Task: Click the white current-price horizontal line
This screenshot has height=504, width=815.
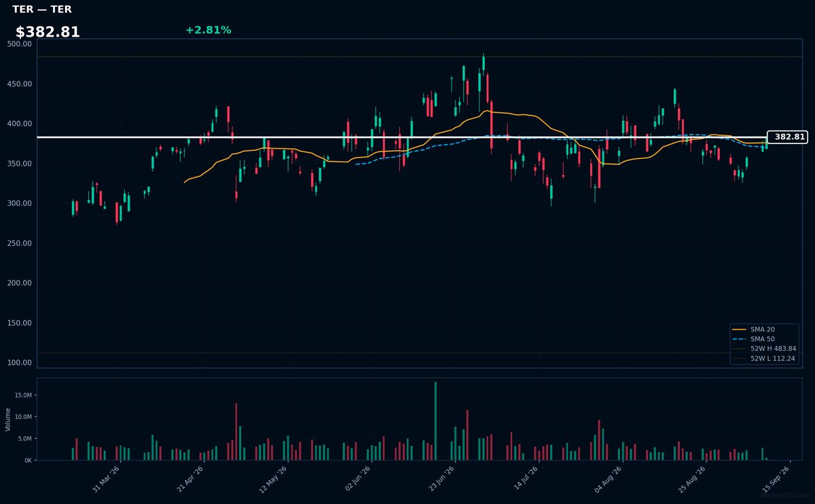Action: (402, 137)
